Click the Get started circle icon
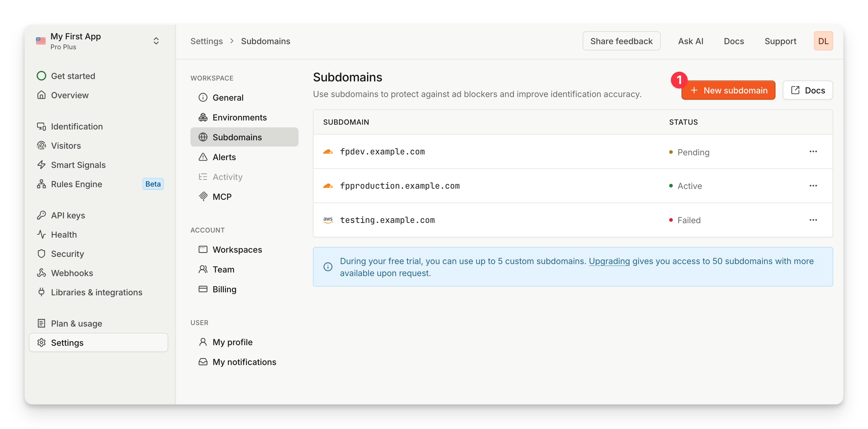The image size is (868, 429). click(41, 76)
